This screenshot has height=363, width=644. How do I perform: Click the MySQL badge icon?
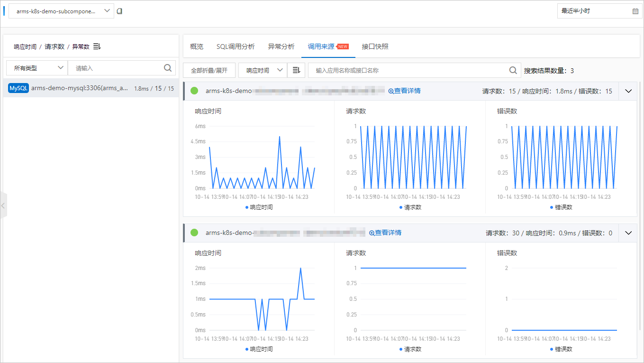[x=18, y=88]
